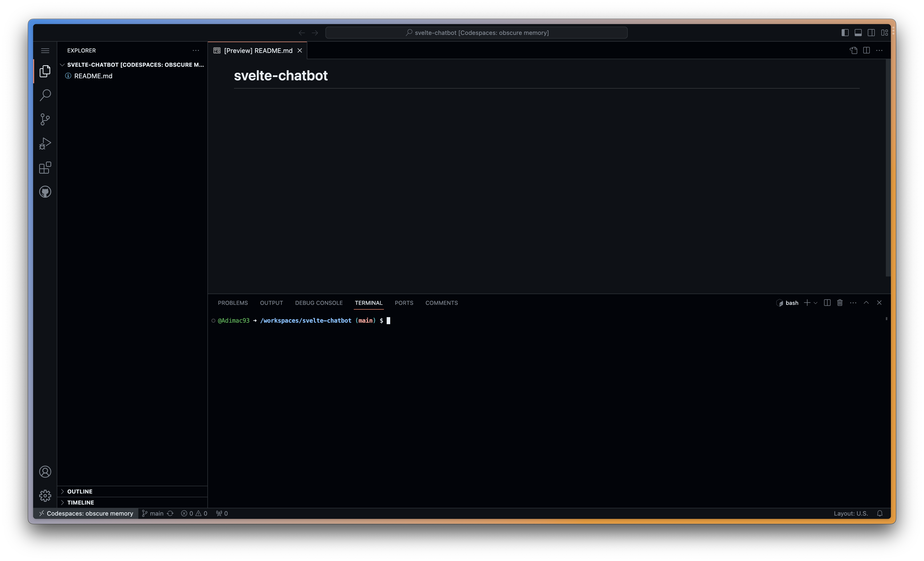The width and height of the screenshot is (924, 561).
Task: Toggle the bottom Panel visibility
Action: click(858, 33)
